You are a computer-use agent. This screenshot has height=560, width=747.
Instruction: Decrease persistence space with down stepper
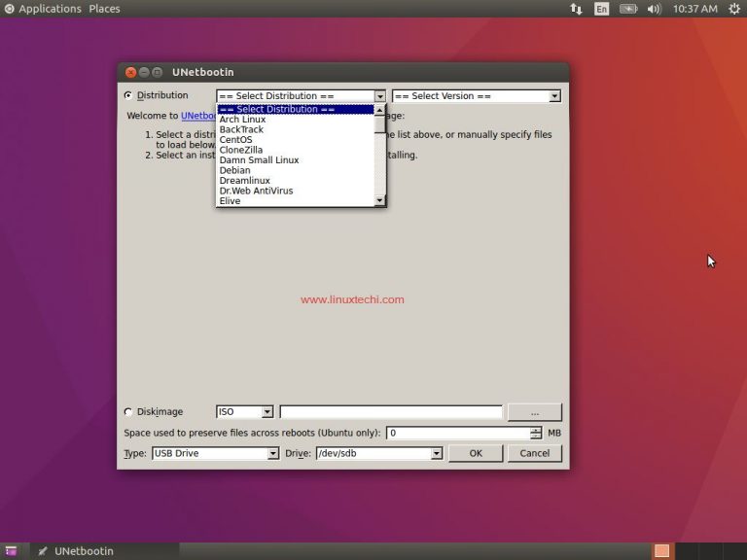[x=536, y=437]
